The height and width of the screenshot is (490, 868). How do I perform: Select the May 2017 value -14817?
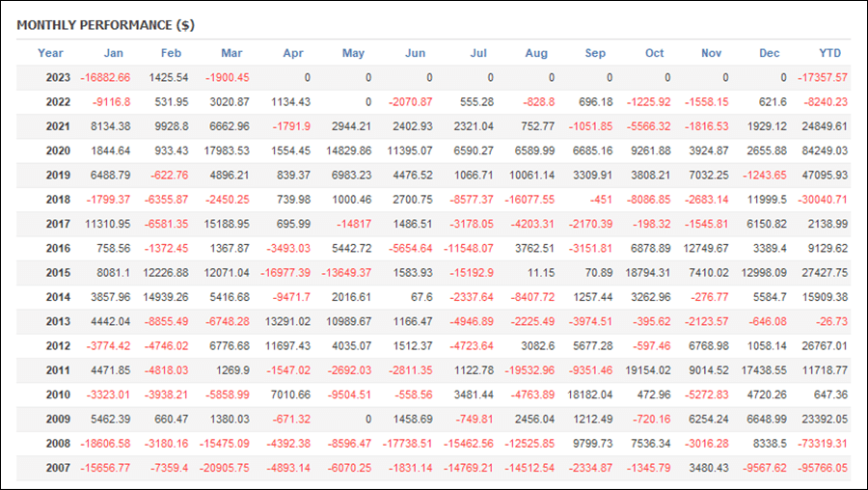tap(354, 224)
